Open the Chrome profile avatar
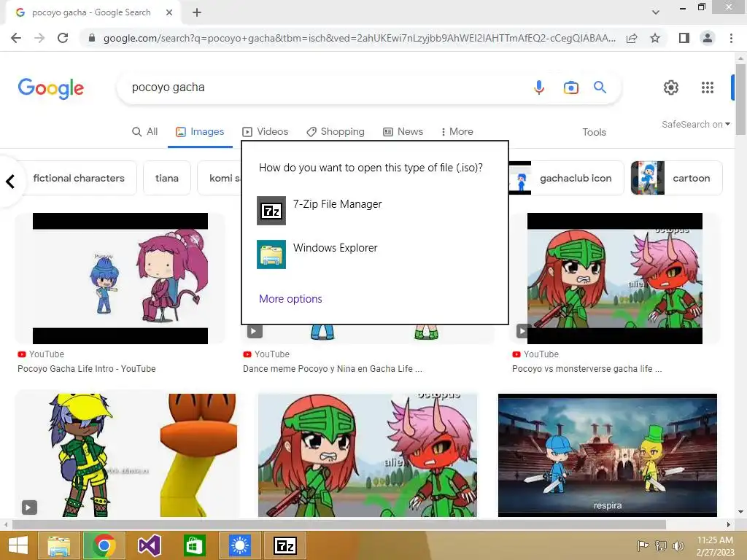 (x=708, y=38)
